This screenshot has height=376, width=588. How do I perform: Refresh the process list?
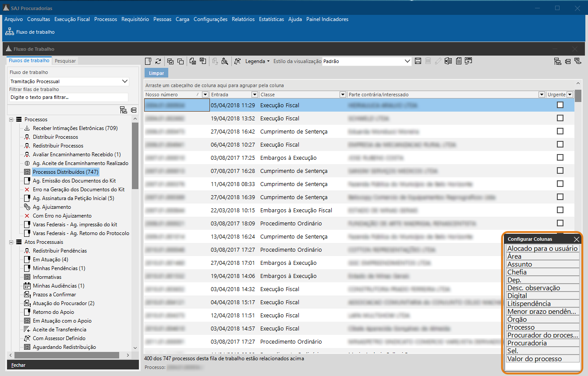(158, 61)
